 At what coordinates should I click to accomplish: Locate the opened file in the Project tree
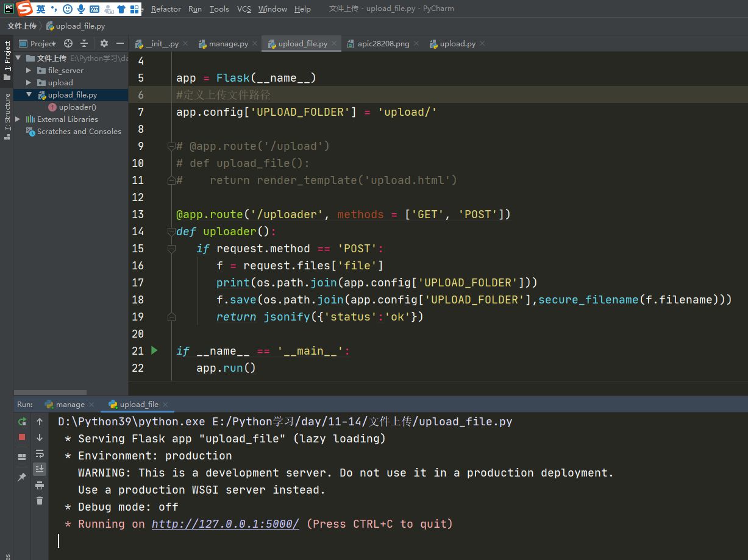68,43
